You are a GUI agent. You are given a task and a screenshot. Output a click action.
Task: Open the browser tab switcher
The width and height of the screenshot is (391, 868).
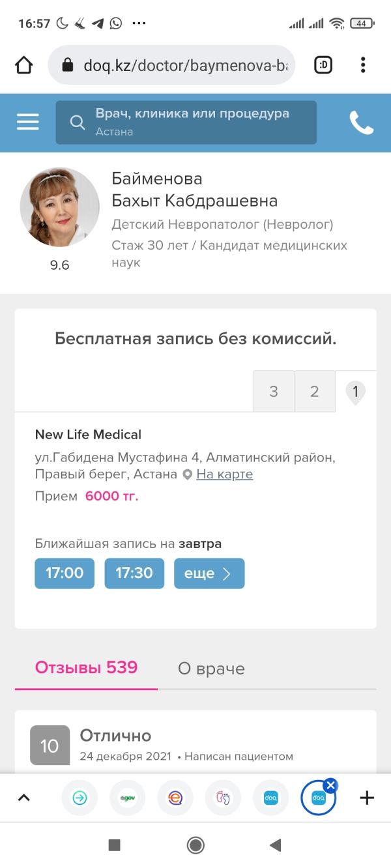click(x=323, y=65)
